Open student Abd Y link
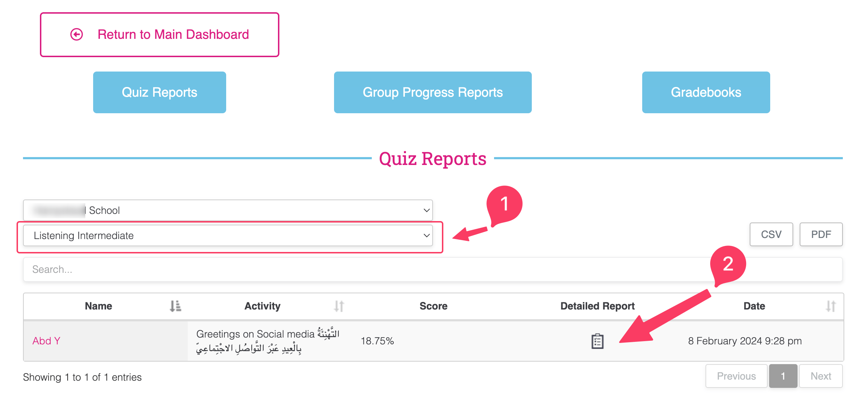Screen dimensions: 868x399 [46, 341]
